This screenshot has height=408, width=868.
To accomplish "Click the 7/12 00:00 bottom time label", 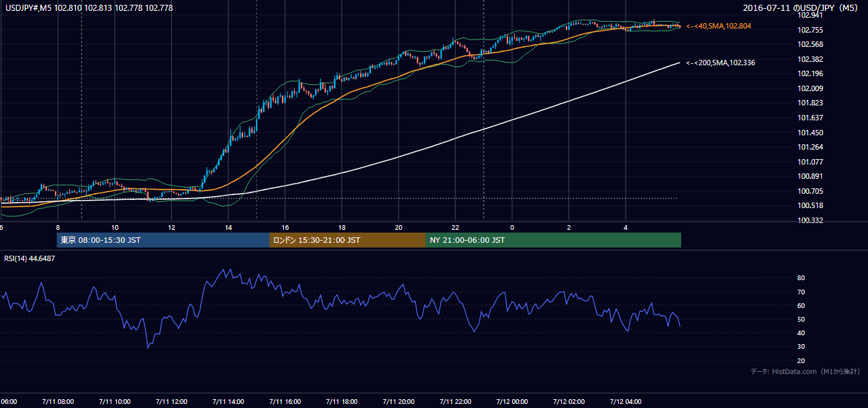I will point(513,401).
